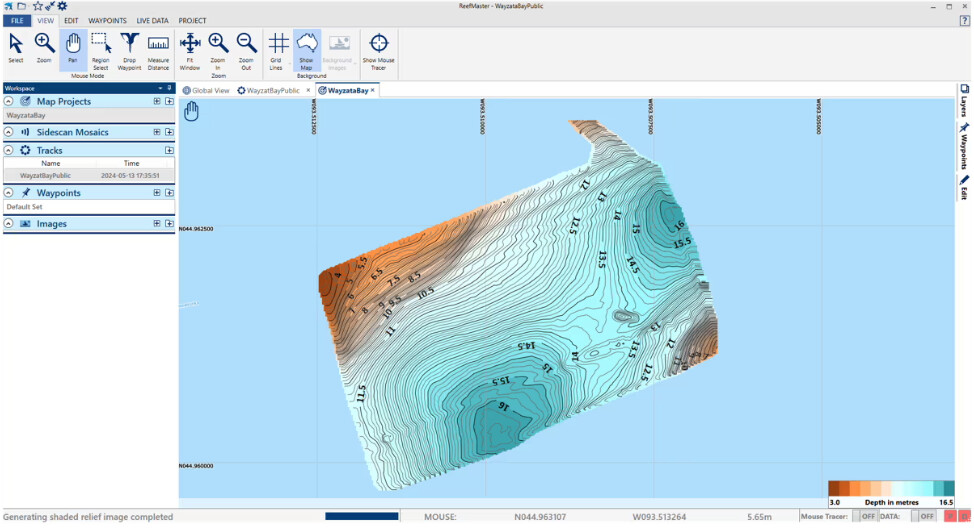Activate the Measure Distance ruler tool
The height and width of the screenshot is (531, 974).
tap(158, 51)
